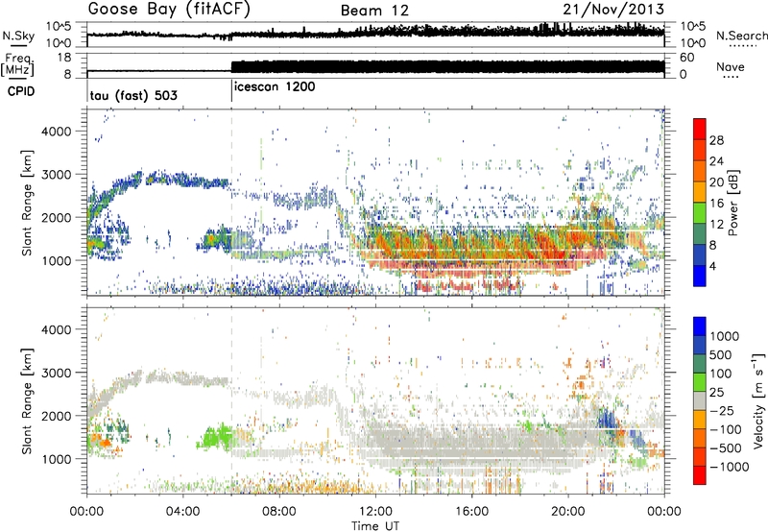Pick the bright green 25–100 Velocity segment

(700, 382)
